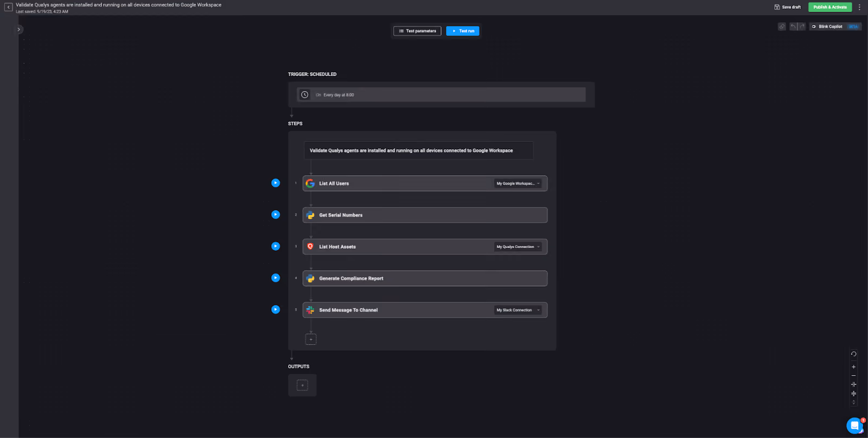The width and height of the screenshot is (868, 438).
Task: Run step 1 List All Users
Action: tap(276, 183)
